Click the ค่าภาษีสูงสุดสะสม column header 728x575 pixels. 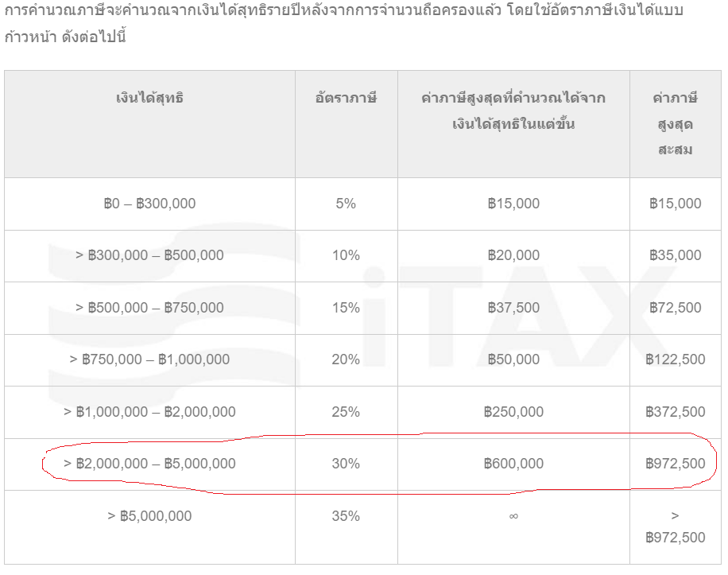click(675, 124)
